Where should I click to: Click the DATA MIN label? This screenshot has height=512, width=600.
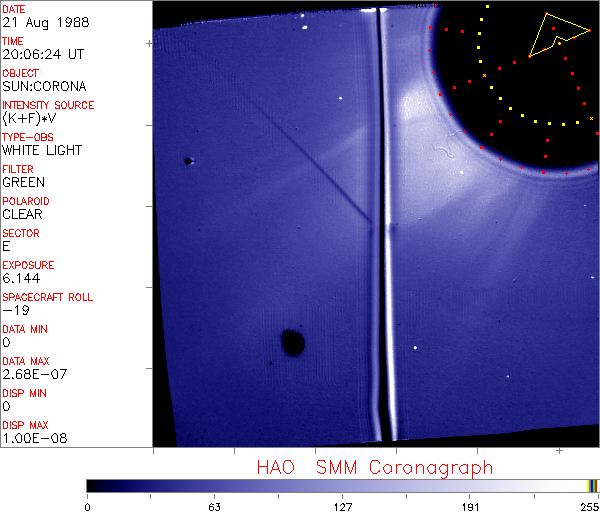tap(25, 329)
